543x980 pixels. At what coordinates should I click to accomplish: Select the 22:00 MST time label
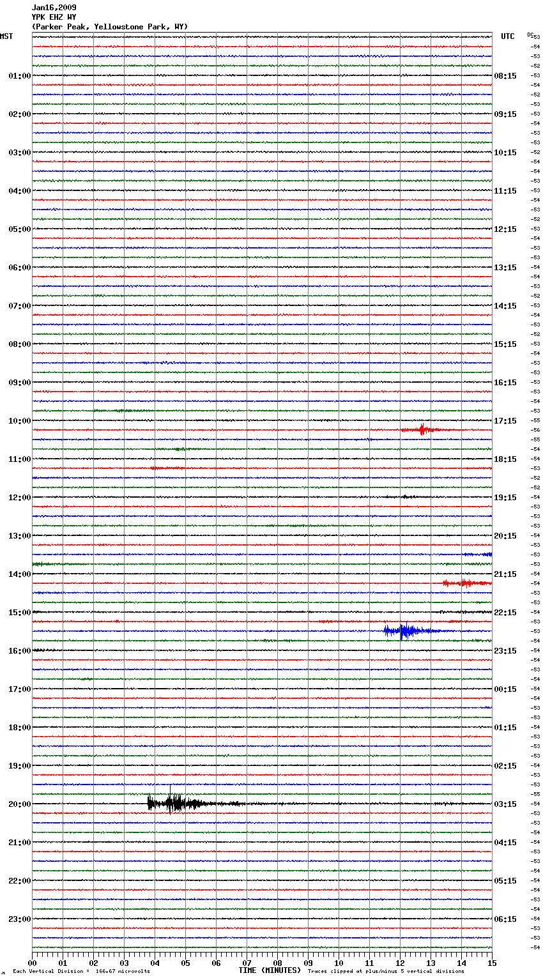[x=20, y=881]
